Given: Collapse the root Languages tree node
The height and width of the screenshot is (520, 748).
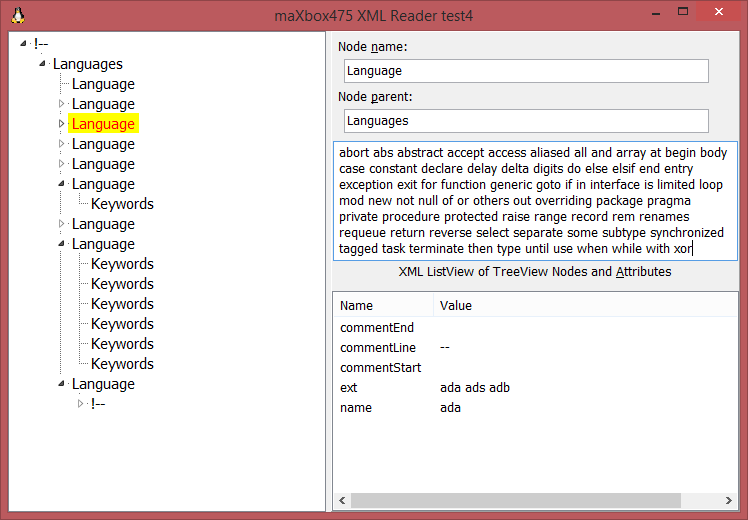Looking at the screenshot, I should pyautogui.click(x=42, y=64).
